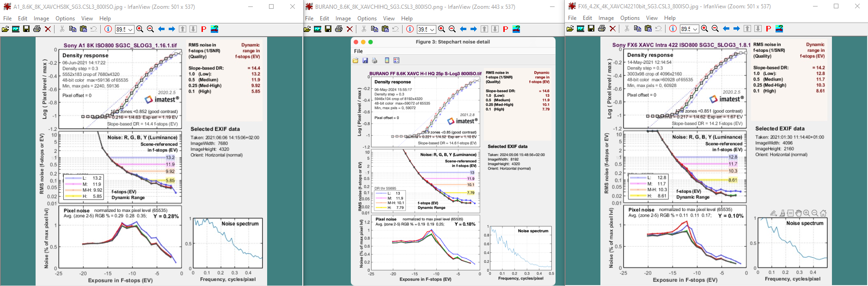Zoom in on the BURANO window image
This screenshot has width=868, height=286.
pos(441,29)
